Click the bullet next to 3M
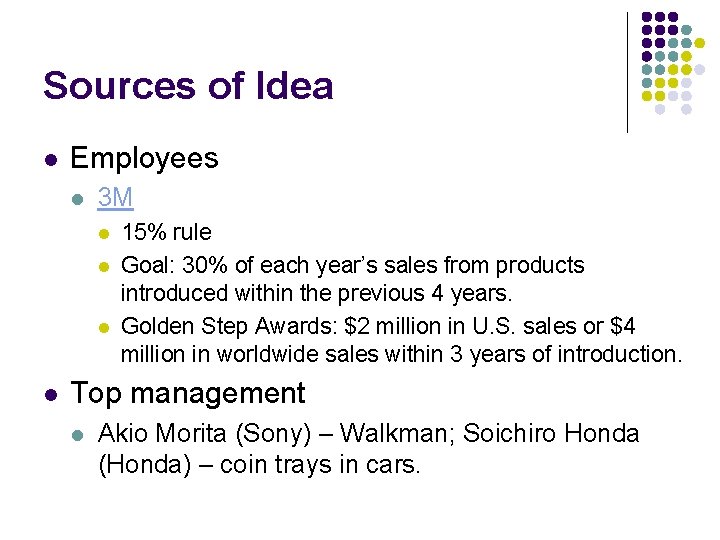This screenshot has width=720, height=540. click(x=77, y=198)
